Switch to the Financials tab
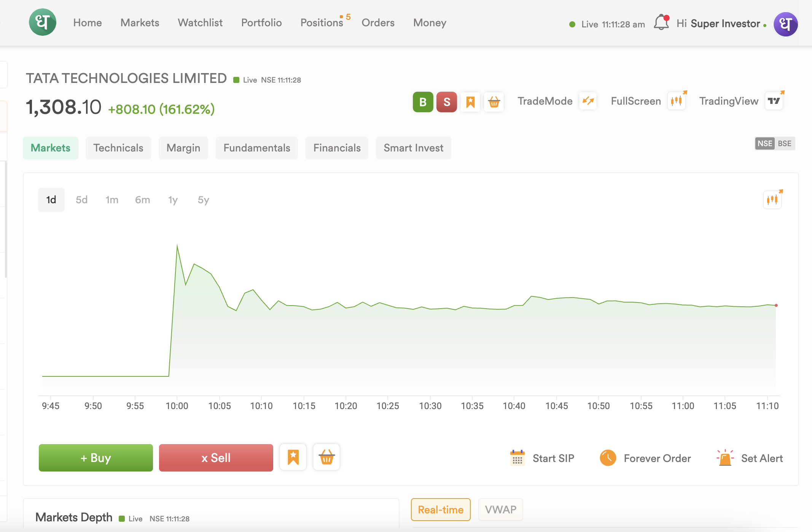812x532 pixels. pos(337,148)
